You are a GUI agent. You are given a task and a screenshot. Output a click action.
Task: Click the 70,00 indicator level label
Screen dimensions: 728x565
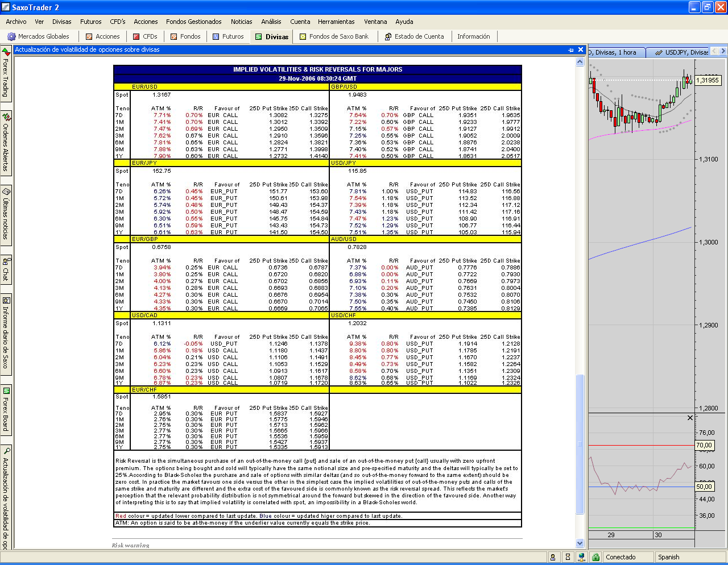click(704, 445)
